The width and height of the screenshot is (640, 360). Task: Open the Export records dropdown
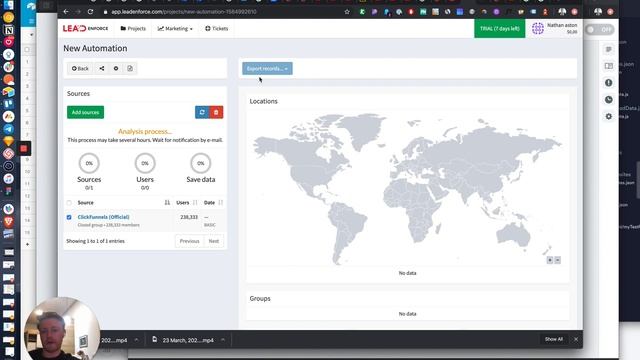point(267,69)
